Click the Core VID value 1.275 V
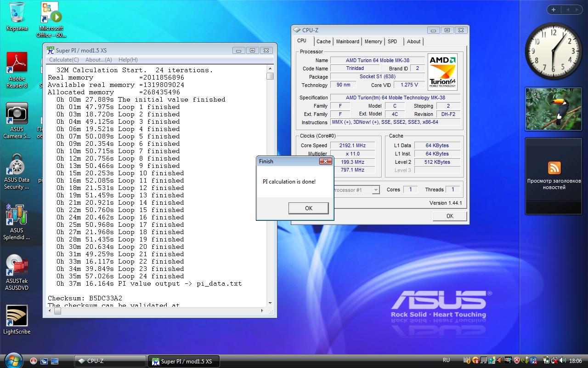588x368 pixels. [x=409, y=85]
